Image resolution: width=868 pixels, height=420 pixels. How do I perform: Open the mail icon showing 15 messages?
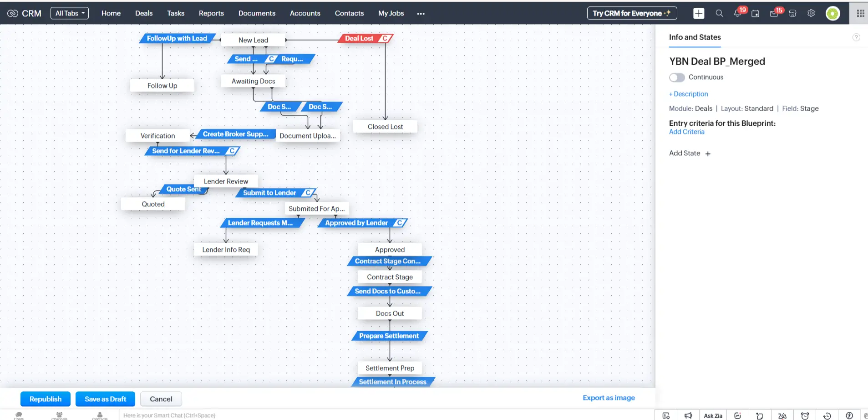coord(774,13)
